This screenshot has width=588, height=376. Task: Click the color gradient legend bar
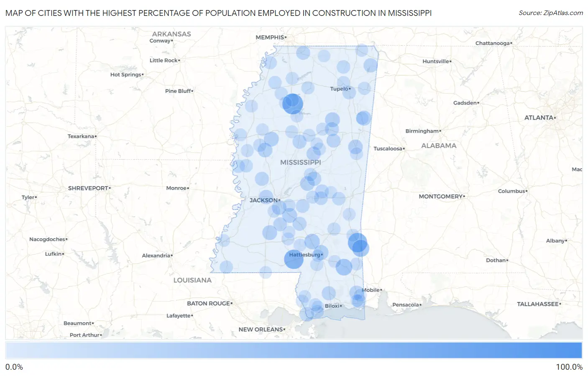pyautogui.click(x=294, y=350)
